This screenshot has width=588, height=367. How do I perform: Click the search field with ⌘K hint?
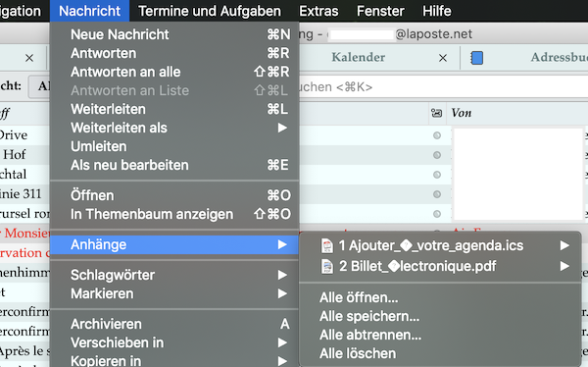[x=443, y=87]
